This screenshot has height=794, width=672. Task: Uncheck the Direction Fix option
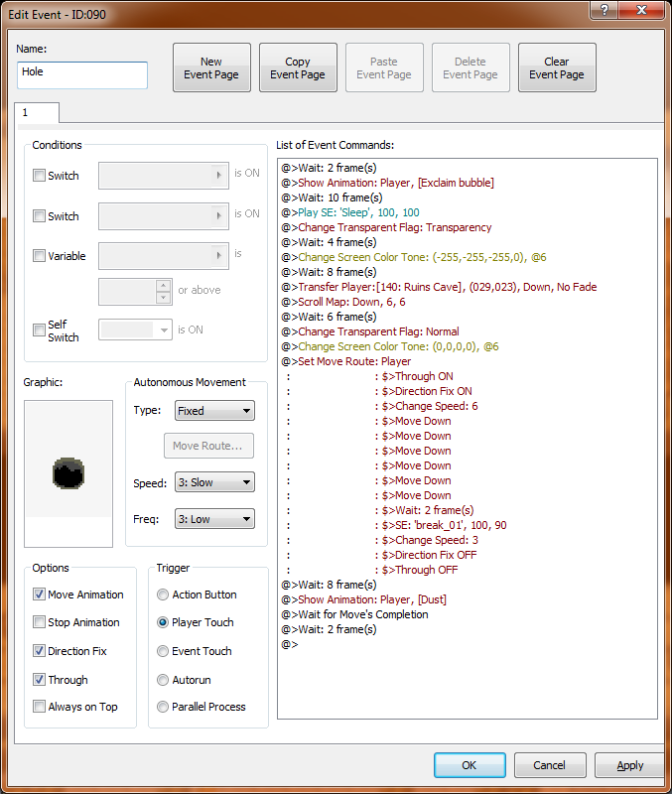[40, 651]
